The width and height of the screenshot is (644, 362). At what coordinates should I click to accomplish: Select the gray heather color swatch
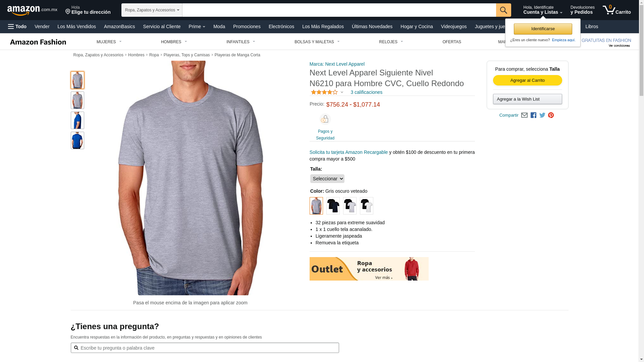tap(316, 206)
